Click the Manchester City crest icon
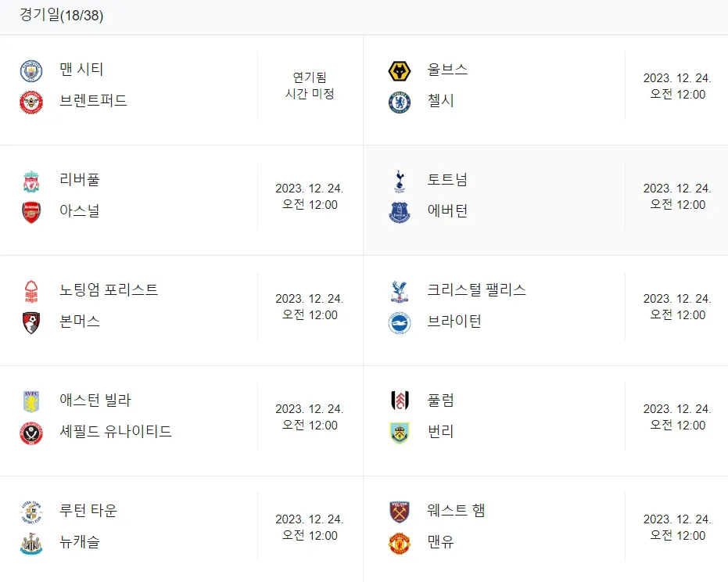The height and width of the screenshot is (582, 728). [x=31, y=71]
